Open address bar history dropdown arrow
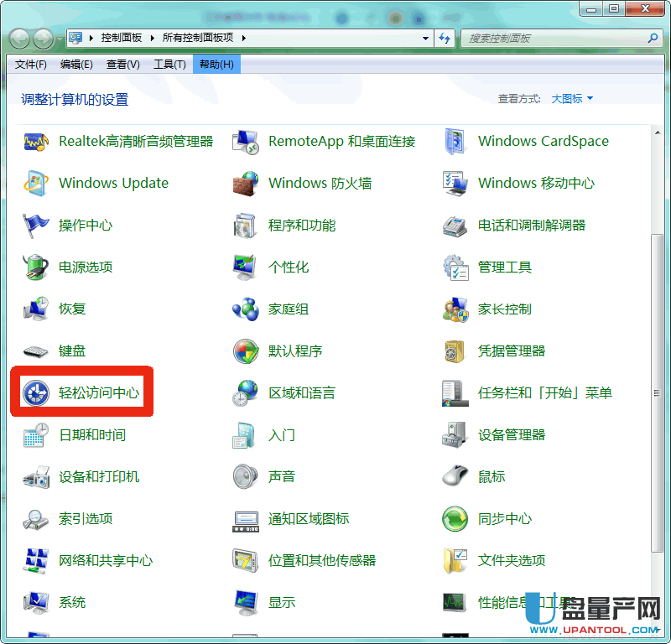Viewport: 671px width, 644px height. pos(426,39)
